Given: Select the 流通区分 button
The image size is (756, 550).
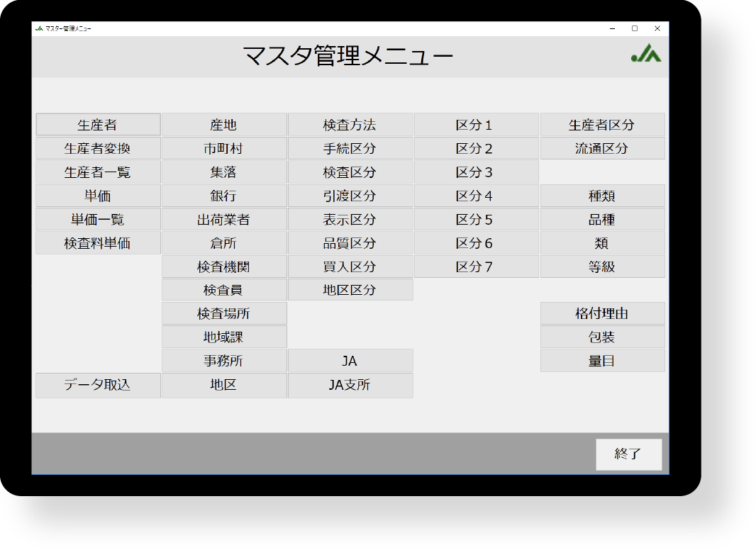Looking at the screenshot, I should tap(602, 149).
